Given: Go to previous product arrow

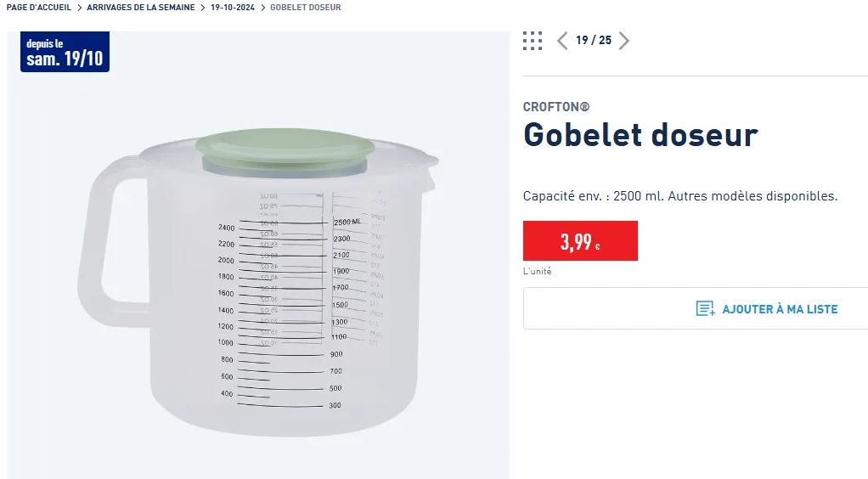Looking at the screenshot, I should coord(562,41).
